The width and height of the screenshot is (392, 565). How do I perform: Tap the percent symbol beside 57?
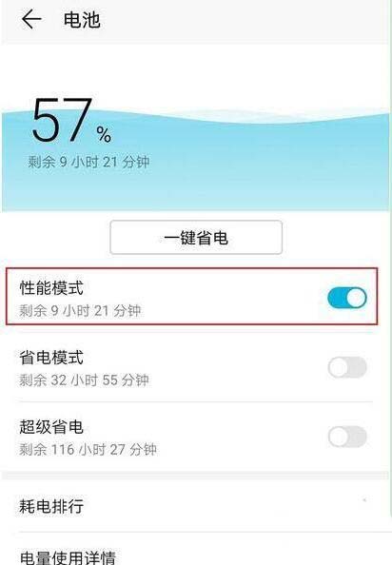coord(104,134)
